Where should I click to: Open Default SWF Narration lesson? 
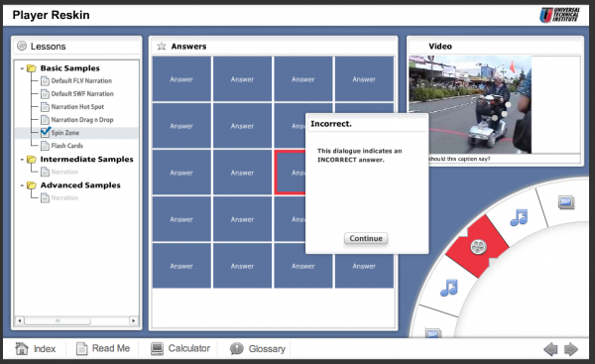tap(82, 94)
